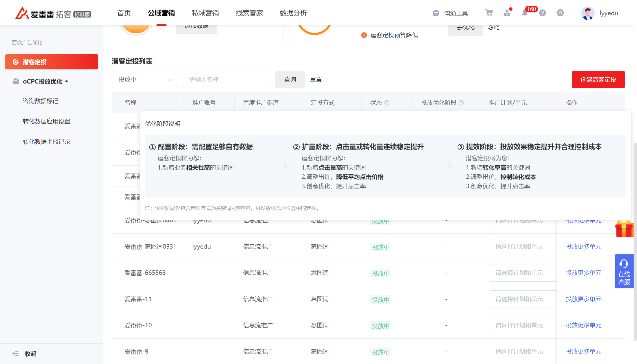Open the 投放中 status filter dropdown
The height and width of the screenshot is (364, 637).
[145, 80]
